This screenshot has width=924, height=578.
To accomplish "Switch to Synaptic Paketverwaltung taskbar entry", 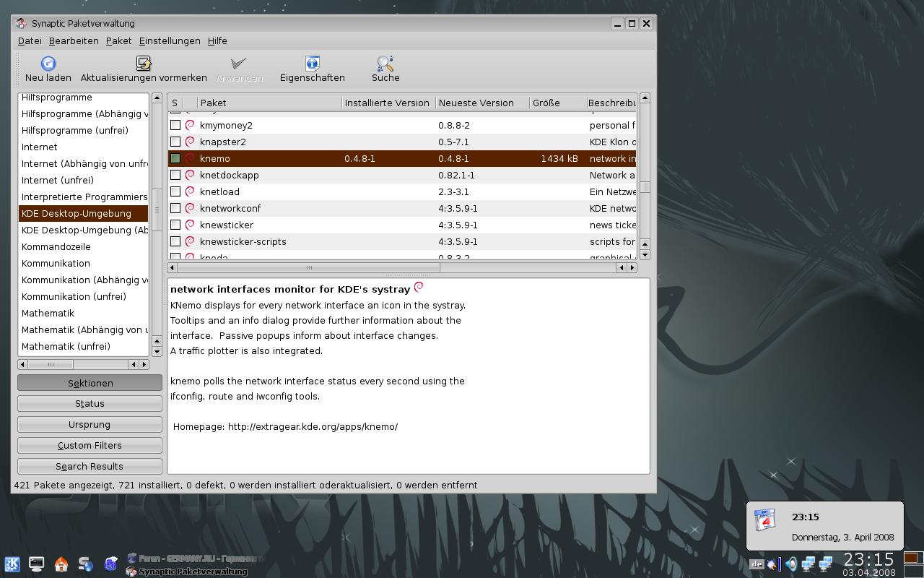I will 186,571.
